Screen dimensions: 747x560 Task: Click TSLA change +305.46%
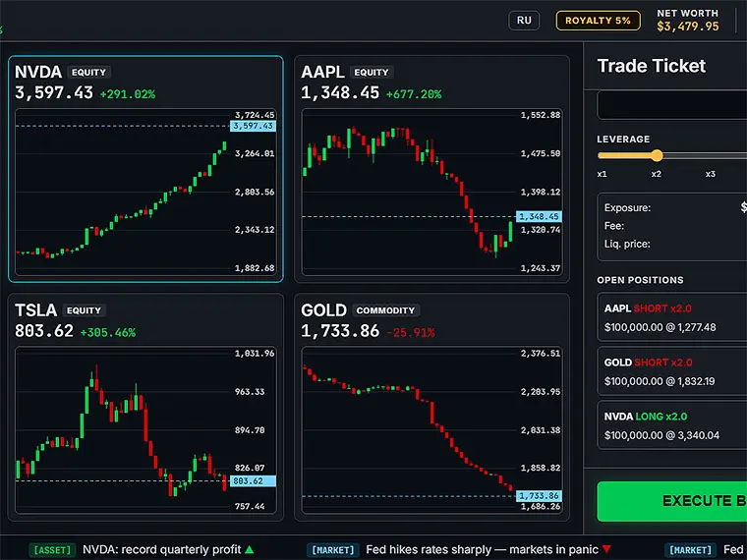pos(108,332)
